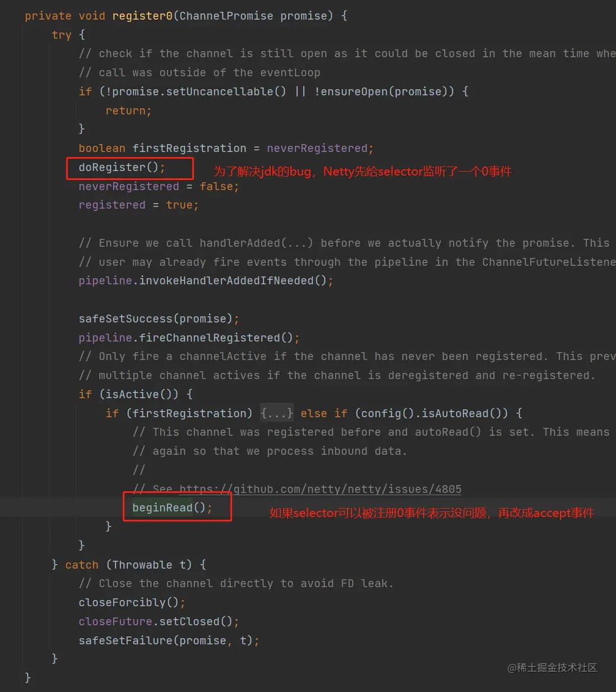The image size is (616, 692).
Task: Click safeSetFailure(promise, t) statement
Action: pos(169,640)
